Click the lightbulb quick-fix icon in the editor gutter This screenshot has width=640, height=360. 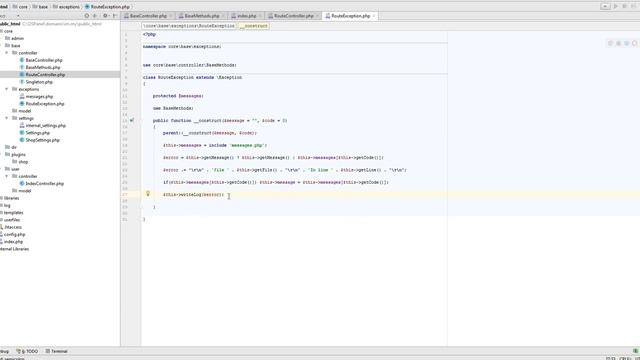(x=148, y=194)
